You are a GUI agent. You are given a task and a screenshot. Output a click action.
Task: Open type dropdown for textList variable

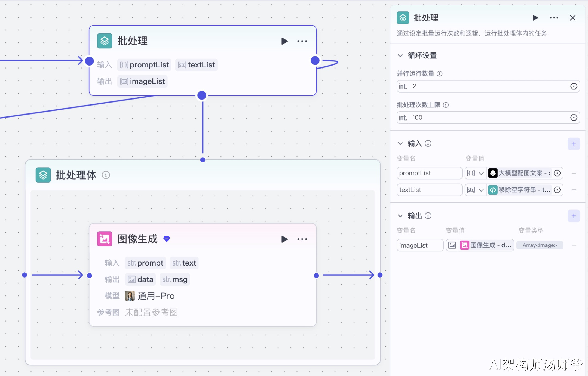coord(475,190)
